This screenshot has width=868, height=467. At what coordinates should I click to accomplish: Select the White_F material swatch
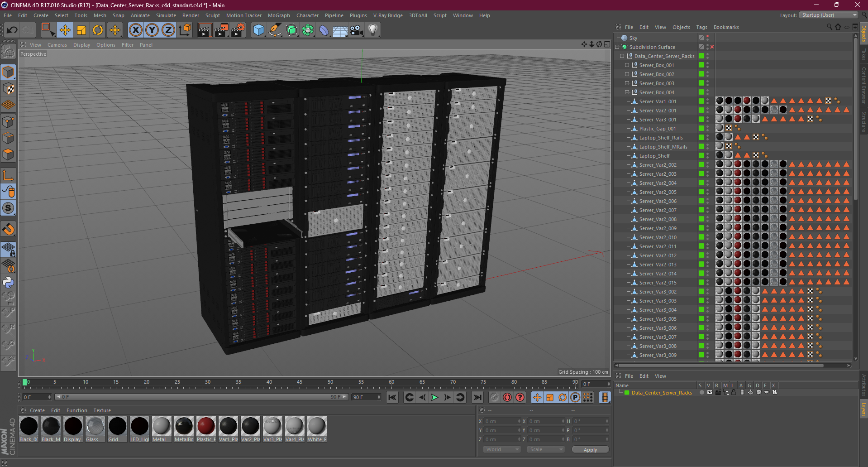(317, 429)
